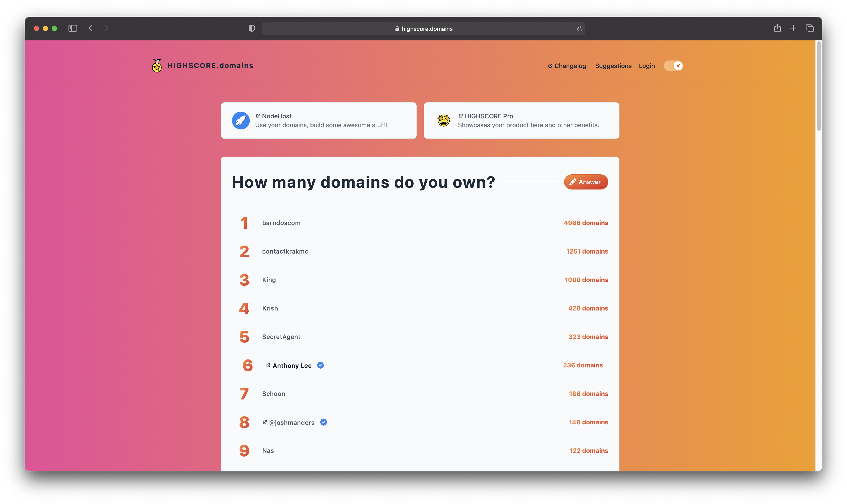Screen dimensions: 847x504
Task: Toggle the light/dark mode switch
Action: coord(674,66)
